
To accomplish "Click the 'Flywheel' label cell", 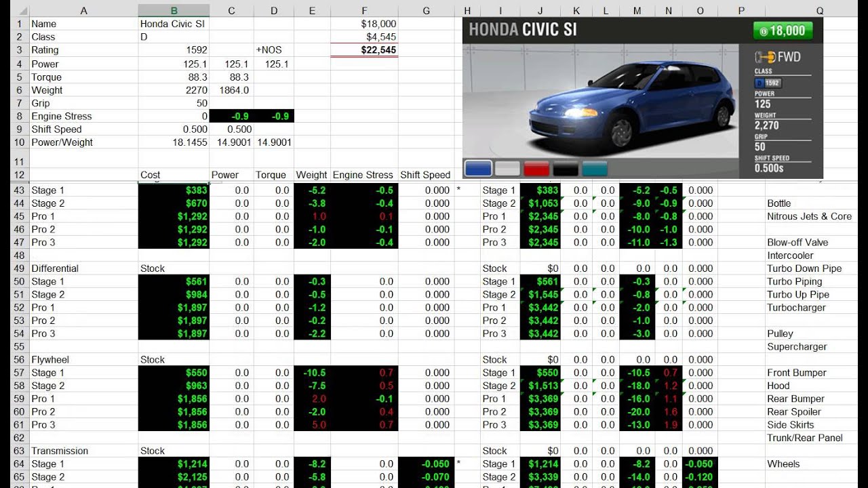I will tap(83, 360).
